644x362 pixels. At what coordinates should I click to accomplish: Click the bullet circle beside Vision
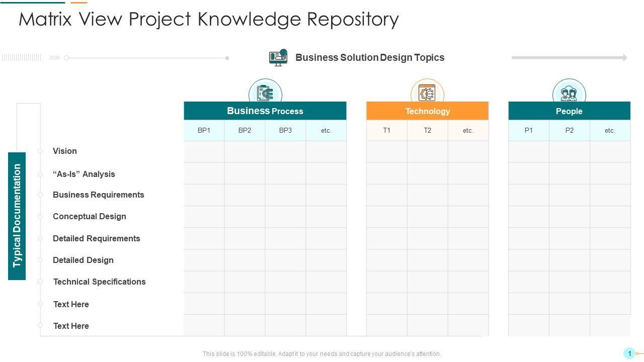pyautogui.click(x=40, y=151)
